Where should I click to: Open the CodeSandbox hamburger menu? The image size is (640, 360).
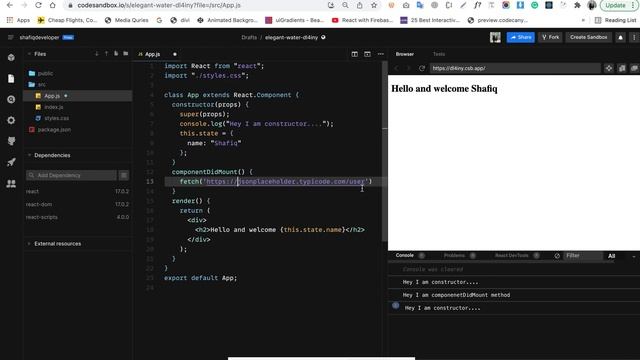[11, 37]
